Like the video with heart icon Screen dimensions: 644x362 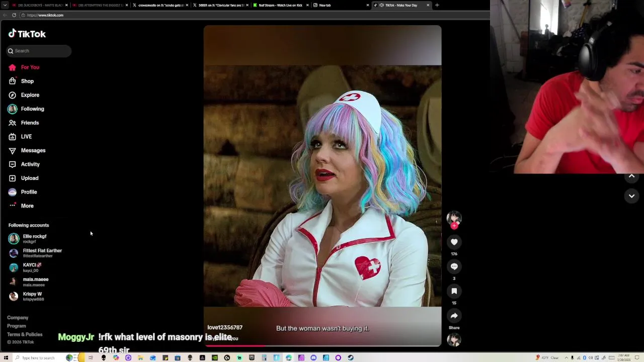(x=454, y=242)
